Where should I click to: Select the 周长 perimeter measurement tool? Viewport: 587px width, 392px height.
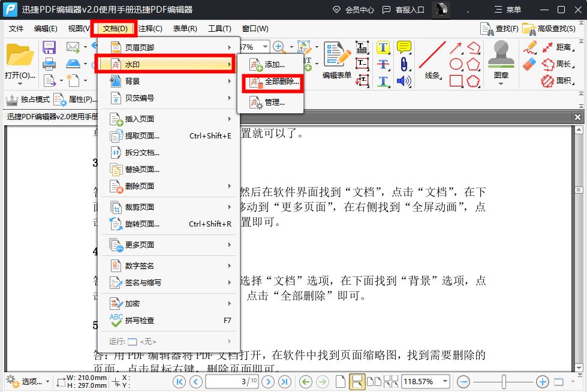point(561,64)
